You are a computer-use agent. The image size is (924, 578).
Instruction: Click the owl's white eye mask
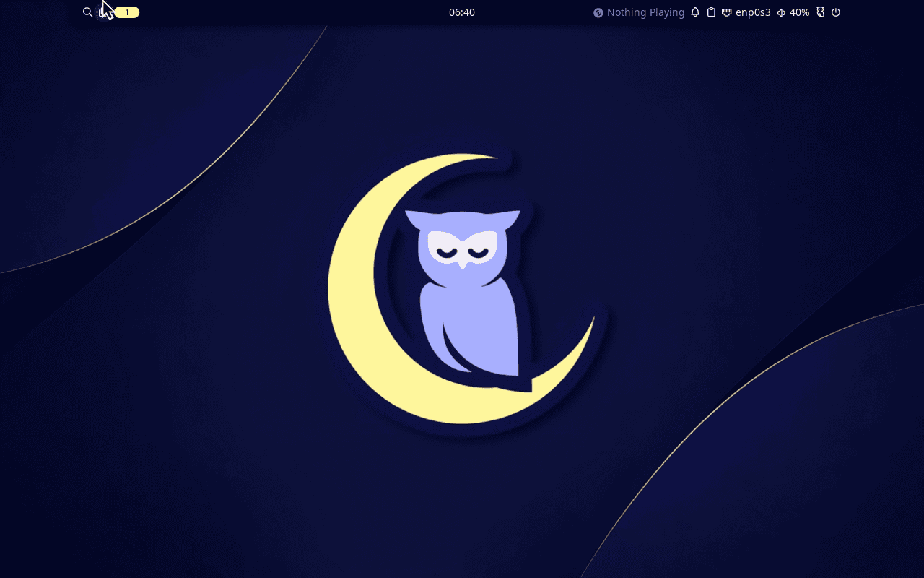pyautogui.click(x=463, y=246)
